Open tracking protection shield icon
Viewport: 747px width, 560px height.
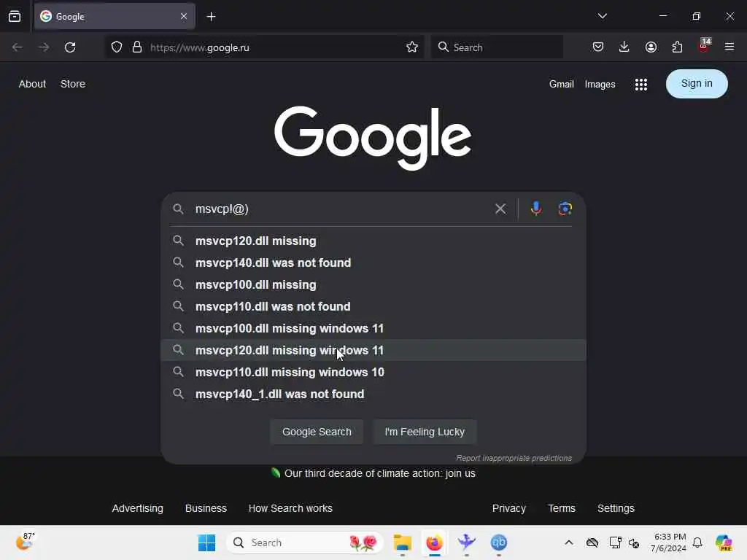click(117, 47)
